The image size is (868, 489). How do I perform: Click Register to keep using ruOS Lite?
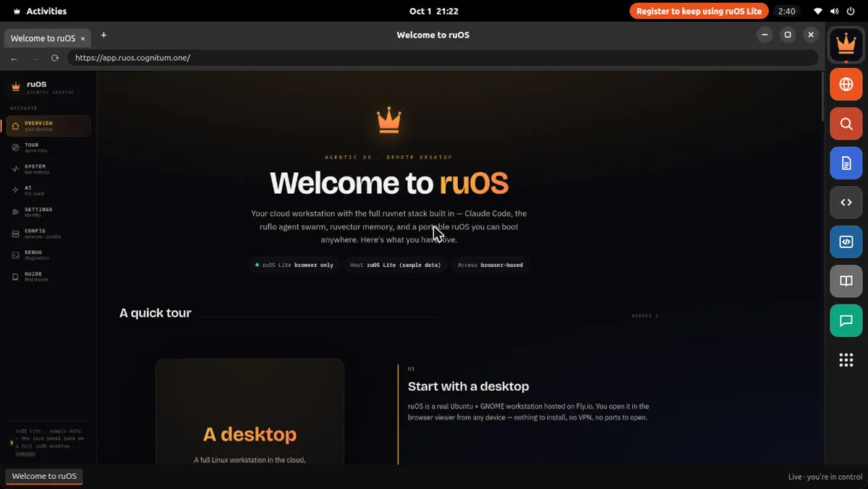point(699,11)
